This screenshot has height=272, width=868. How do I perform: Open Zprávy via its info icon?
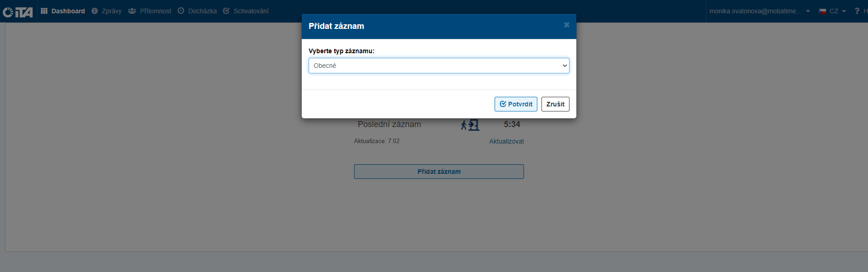(95, 11)
